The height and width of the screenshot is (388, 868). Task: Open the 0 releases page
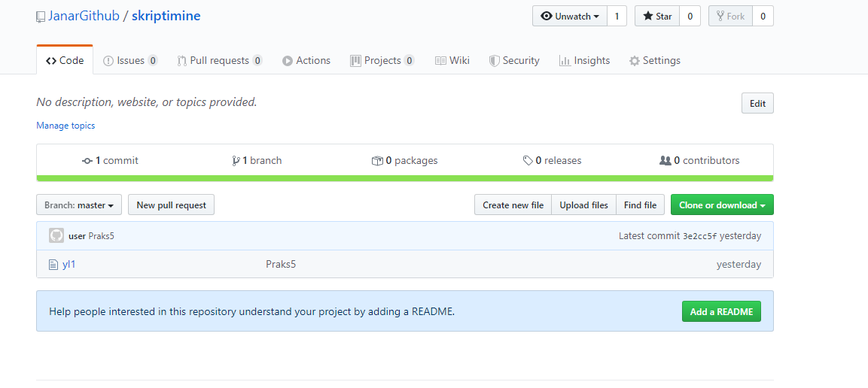click(552, 160)
